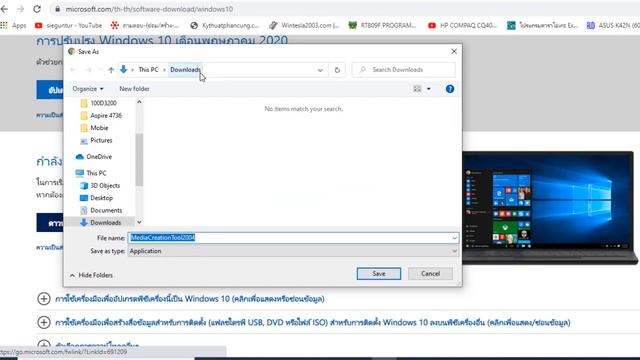Reload the page in Chrome
The height and width of the screenshot is (360, 640).
click(x=37, y=9)
